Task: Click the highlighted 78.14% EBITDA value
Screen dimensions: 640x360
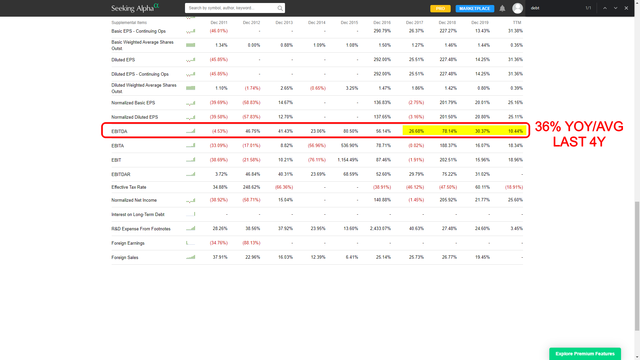Action: coord(449,131)
